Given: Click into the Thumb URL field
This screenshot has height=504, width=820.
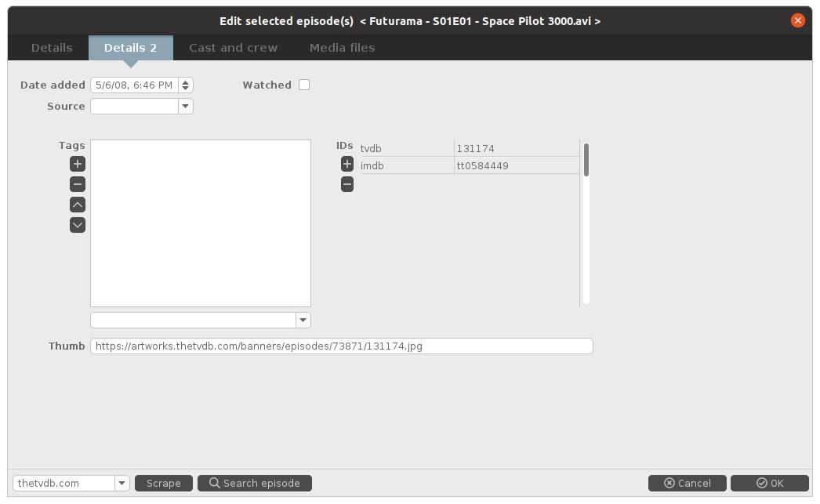Looking at the screenshot, I should click(x=341, y=346).
